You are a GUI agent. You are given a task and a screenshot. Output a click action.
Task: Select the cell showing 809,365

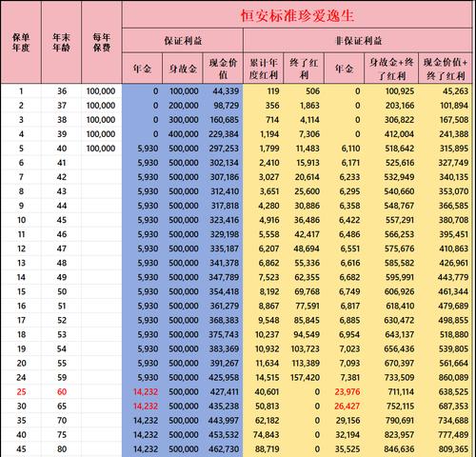coord(453,448)
